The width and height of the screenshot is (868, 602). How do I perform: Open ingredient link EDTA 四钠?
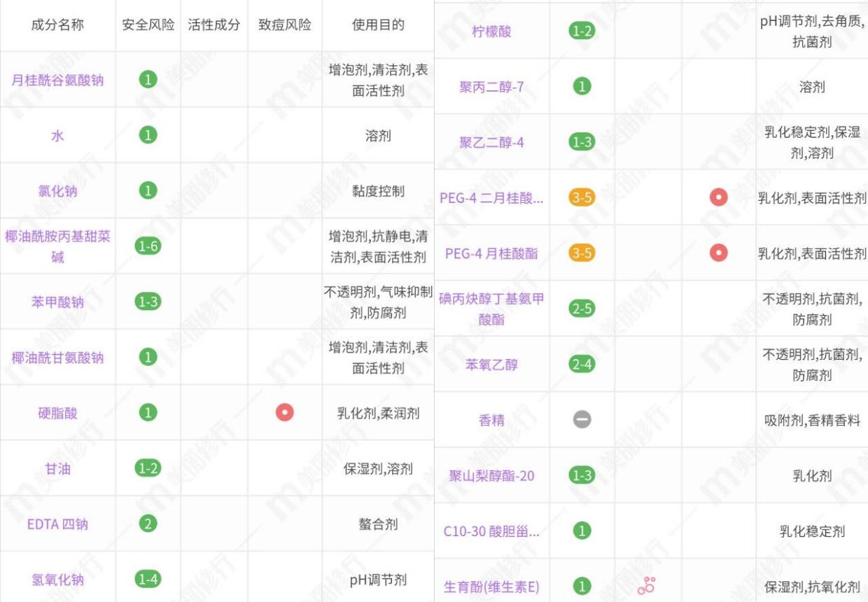(57, 524)
